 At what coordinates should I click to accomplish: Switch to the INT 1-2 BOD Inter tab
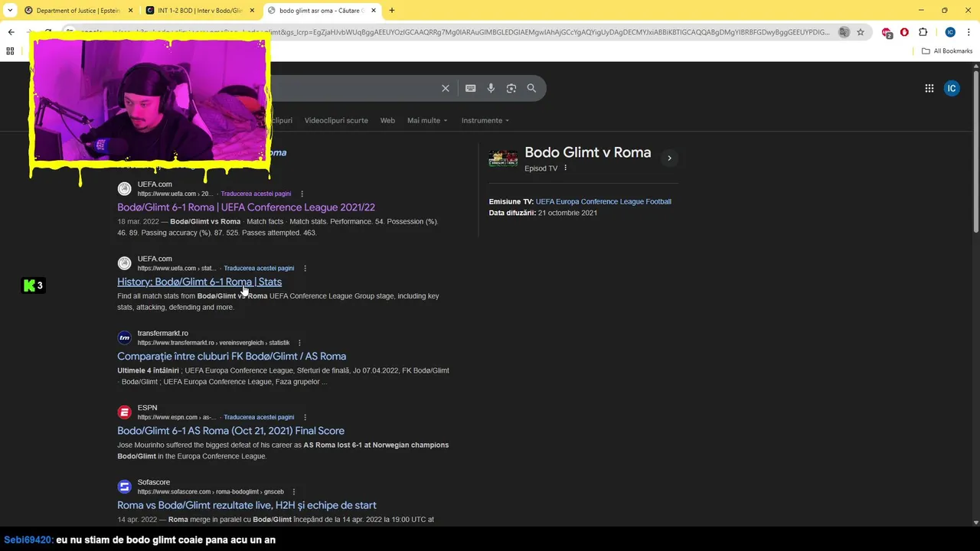201,11
